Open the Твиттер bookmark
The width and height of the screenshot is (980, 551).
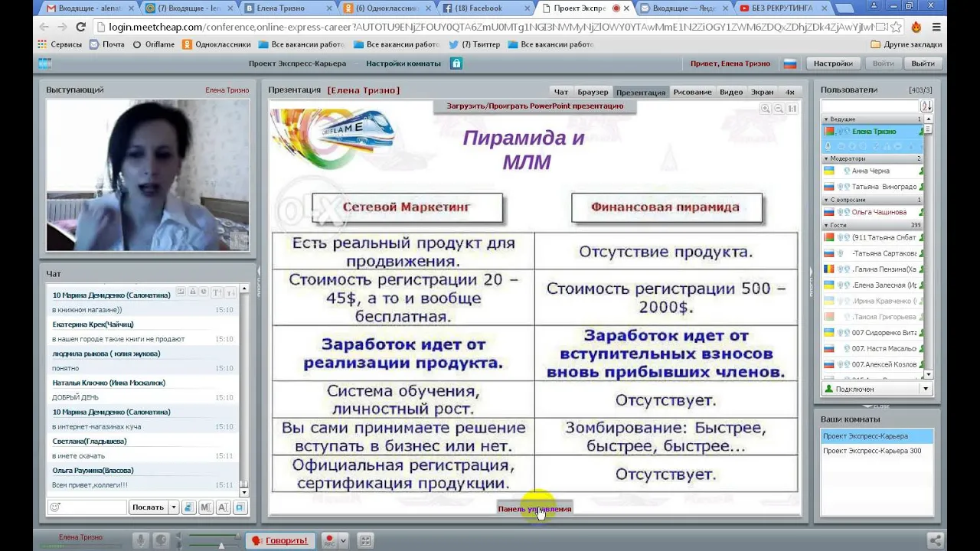click(474, 44)
